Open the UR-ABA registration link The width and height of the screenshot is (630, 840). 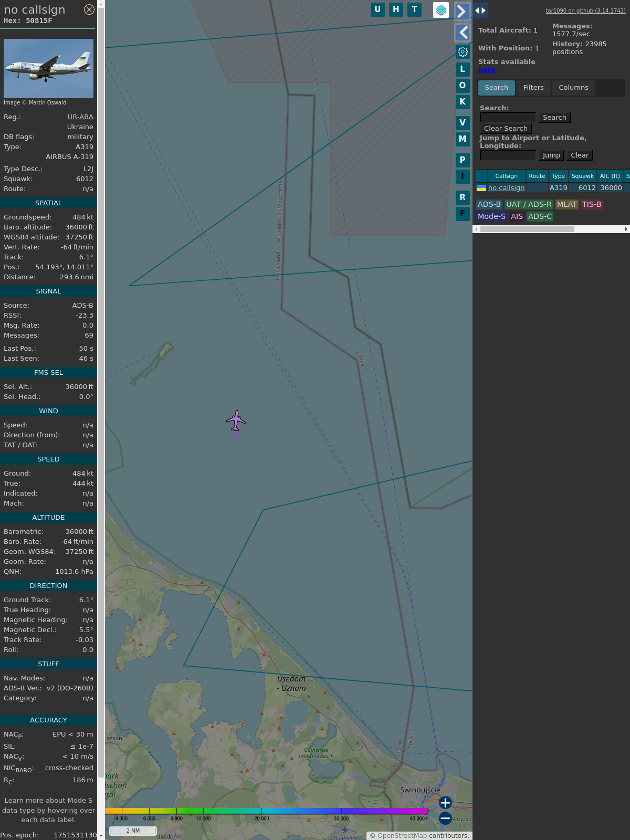point(80,117)
